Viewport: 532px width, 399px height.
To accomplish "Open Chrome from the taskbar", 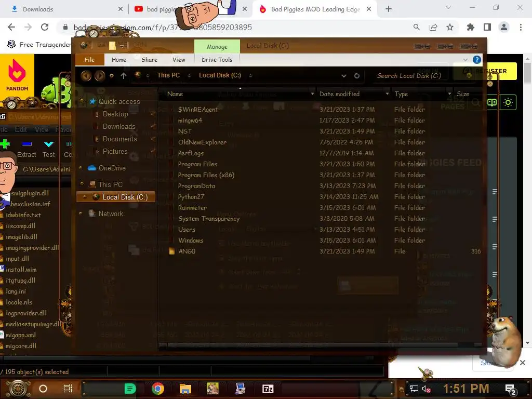I will (x=158, y=389).
